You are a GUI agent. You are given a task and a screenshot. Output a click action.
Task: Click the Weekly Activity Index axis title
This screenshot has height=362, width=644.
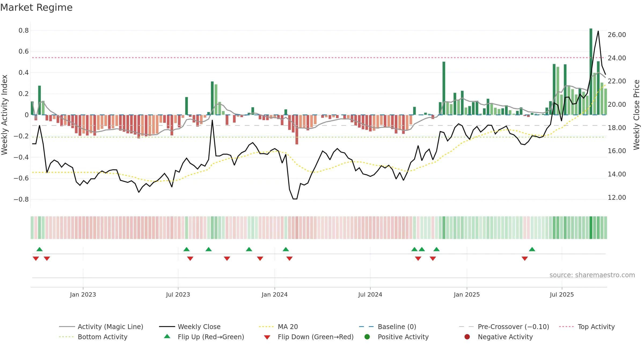coord(5,115)
